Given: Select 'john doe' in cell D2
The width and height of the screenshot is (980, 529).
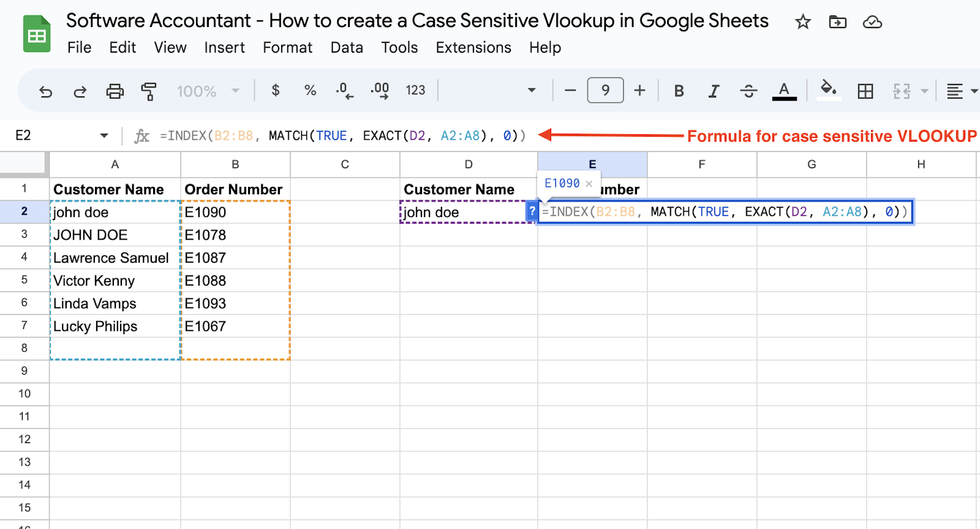Looking at the screenshot, I should click(x=469, y=212).
